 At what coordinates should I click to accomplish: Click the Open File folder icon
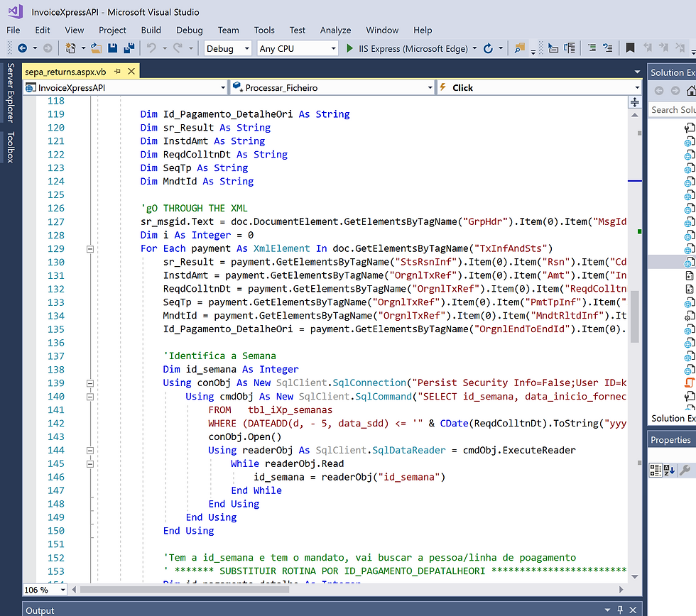pos(97,48)
